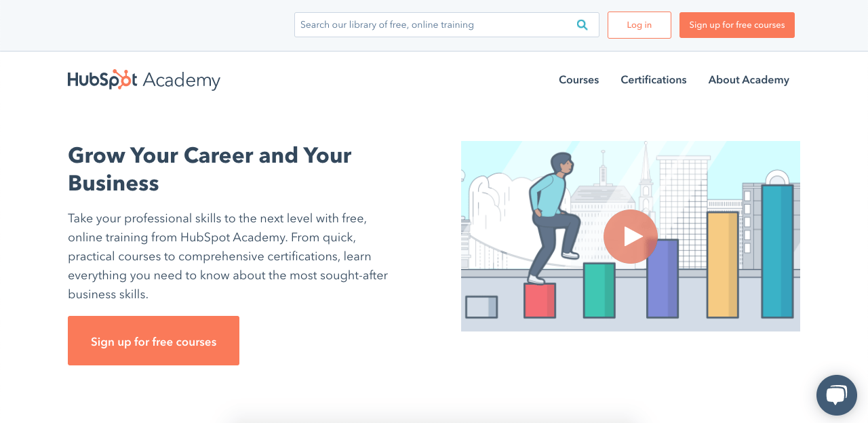The height and width of the screenshot is (423, 868).
Task: Focus the course library search field
Action: tap(447, 25)
